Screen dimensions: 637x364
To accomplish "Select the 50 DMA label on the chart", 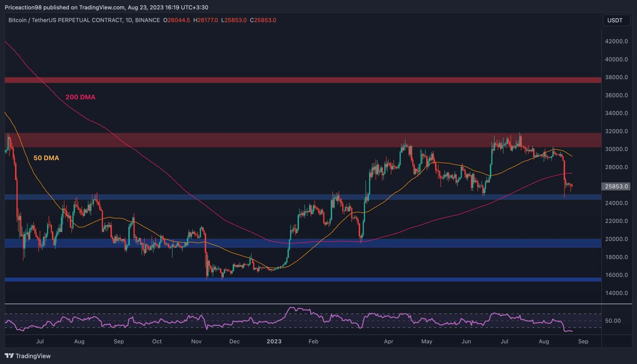I will coord(47,158).
